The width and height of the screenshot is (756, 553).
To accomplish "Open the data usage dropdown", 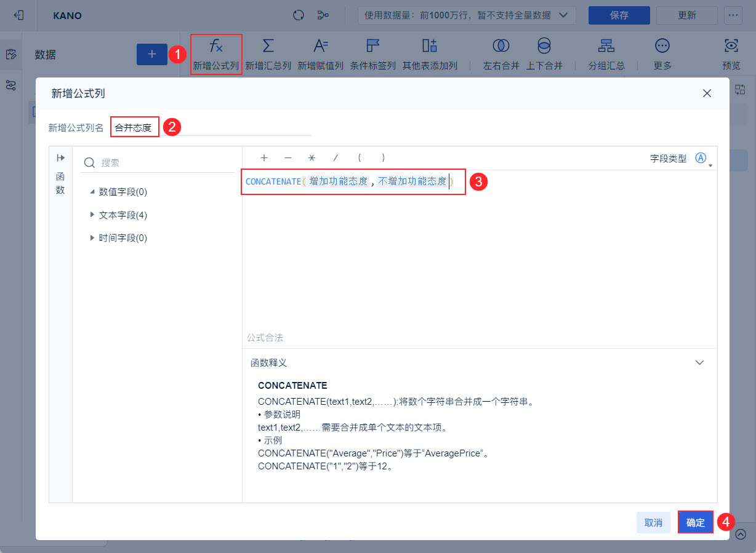I will (x=467, y=15).
